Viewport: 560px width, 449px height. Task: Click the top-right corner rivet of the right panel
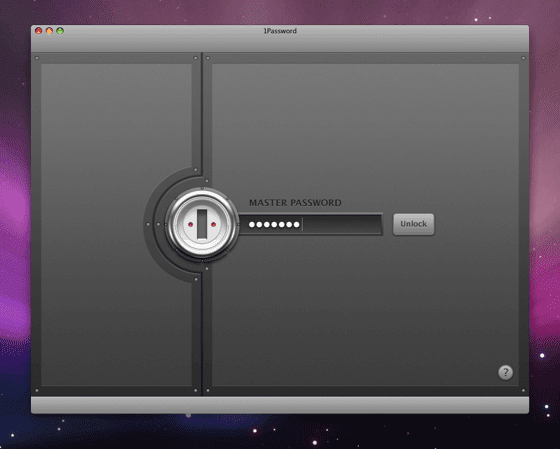click(x=523, y=58)
